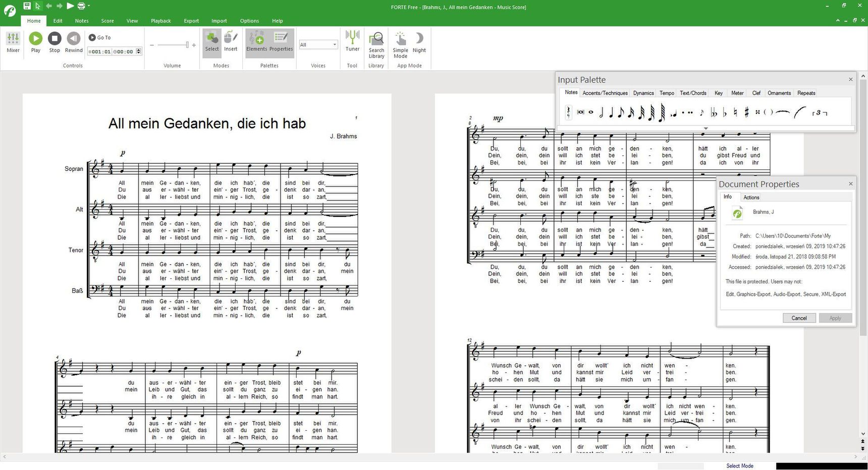868x470 pixels.
Task: Click the play triangle in quick access toolbar
Action: (70, 6)
